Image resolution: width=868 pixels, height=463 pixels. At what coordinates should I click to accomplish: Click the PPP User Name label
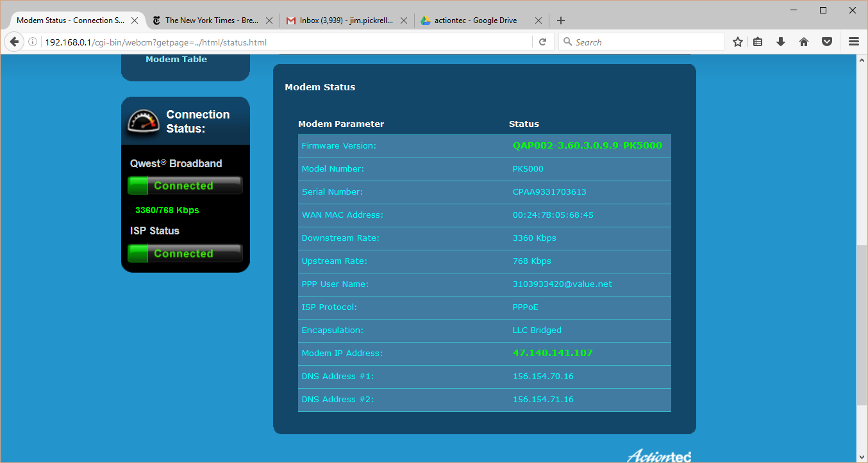pyautogui.click(x=335, y=284)
